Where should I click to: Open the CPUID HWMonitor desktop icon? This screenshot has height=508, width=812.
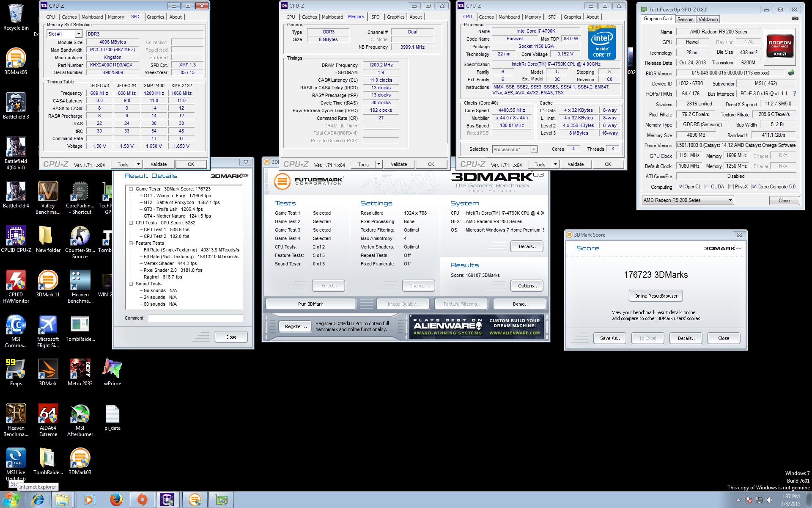tap(16, 287)
